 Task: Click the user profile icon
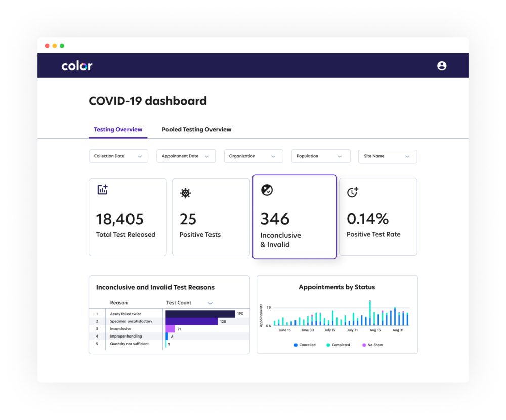(442, 66)
